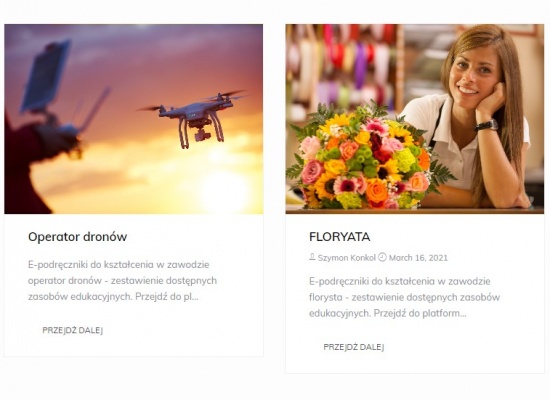Select PRZEJDŹ DALEJ under FLORYATA
Image resolution: width=550 pixels, height=400 pixels.
coord(354,347)
